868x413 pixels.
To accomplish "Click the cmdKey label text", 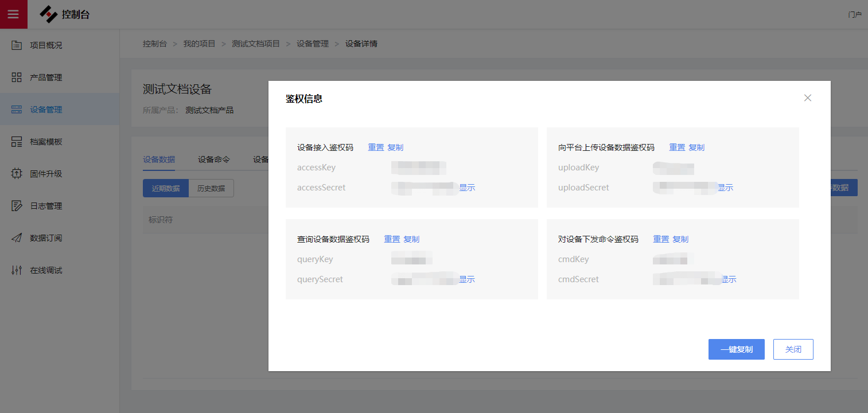I will 574,259.
